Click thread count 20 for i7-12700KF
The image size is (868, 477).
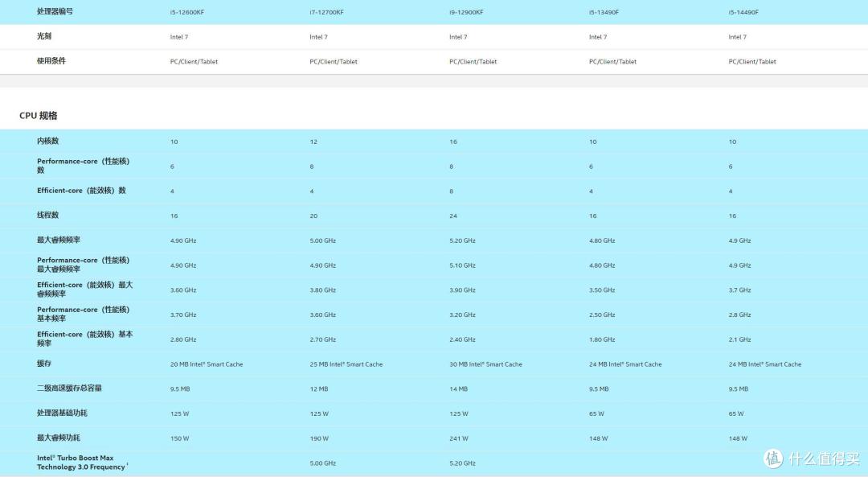313,216
